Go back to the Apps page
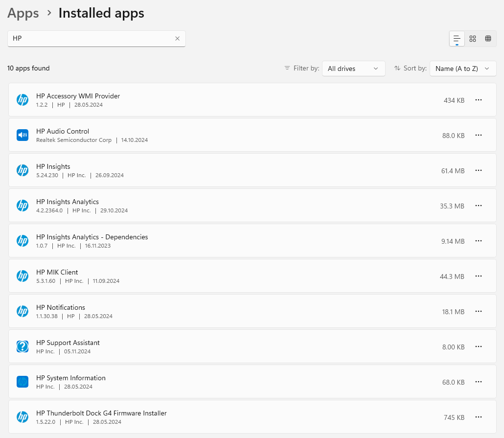Image resolution: width=504 pixels, height=438 pixels. (23, 13)
